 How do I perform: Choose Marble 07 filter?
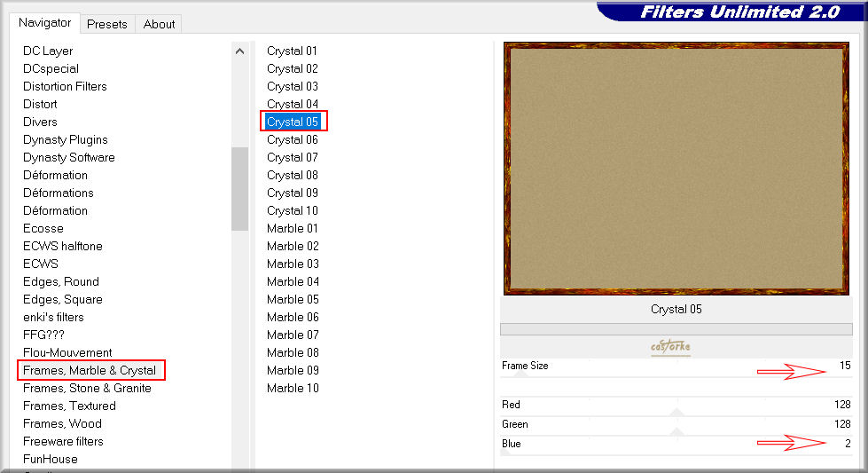coord(293,335)
